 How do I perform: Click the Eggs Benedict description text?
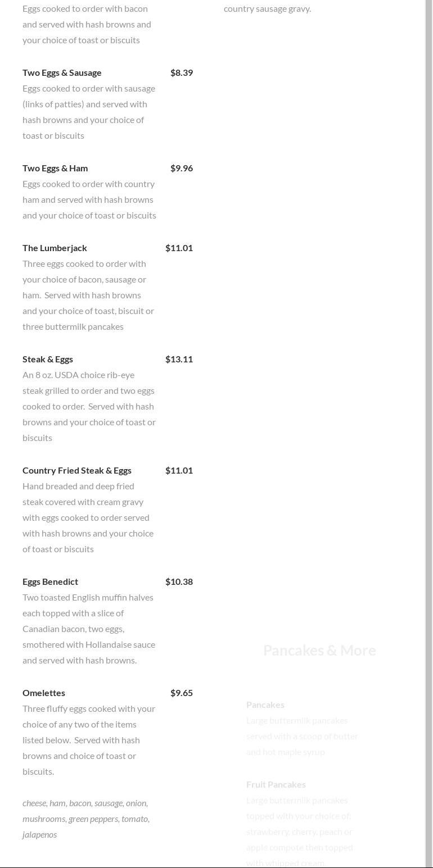click(x=89, y=629)
